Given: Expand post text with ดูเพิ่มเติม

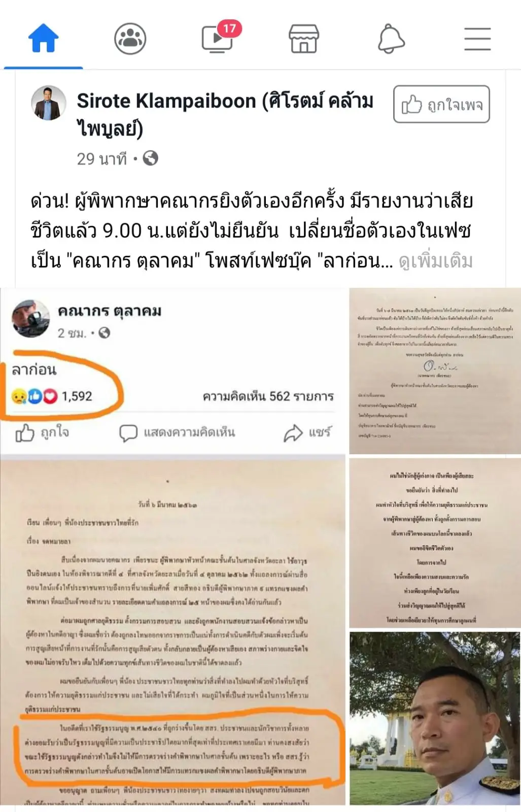Looking at the screenshot, I should click(x=436, y=261).
